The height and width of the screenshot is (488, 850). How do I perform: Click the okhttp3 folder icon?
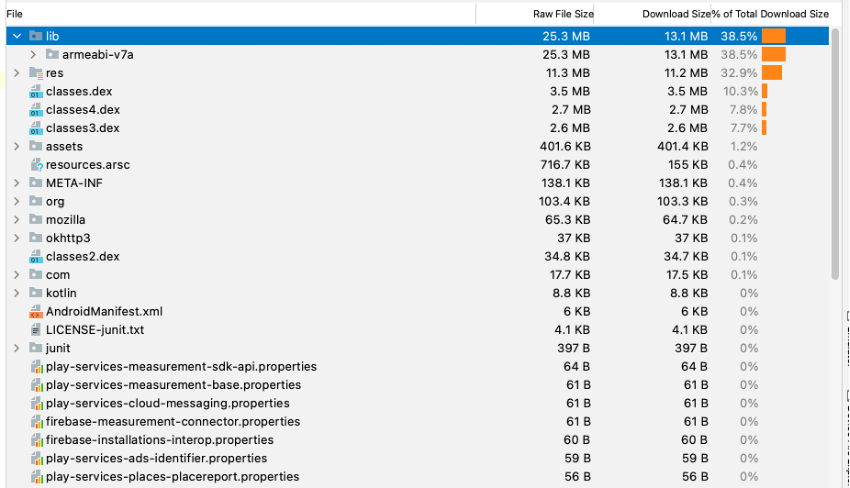(x=36, y=237)
